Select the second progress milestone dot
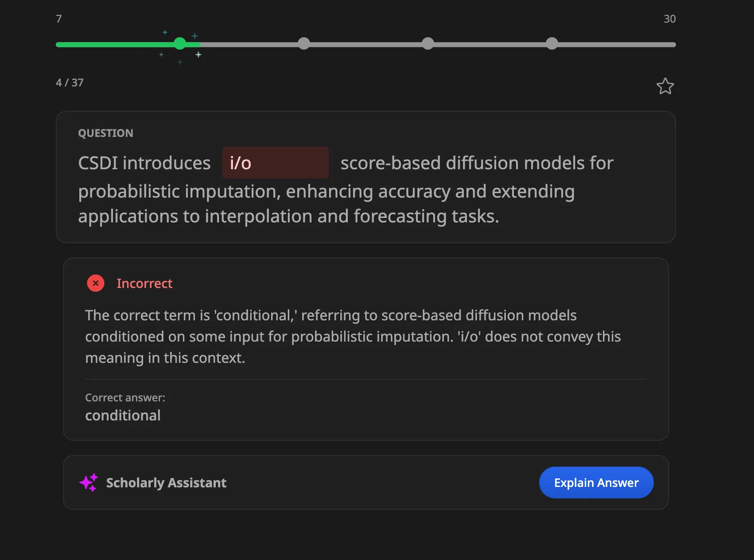Viewport: 754px width, 560px height. pos(304,43)
